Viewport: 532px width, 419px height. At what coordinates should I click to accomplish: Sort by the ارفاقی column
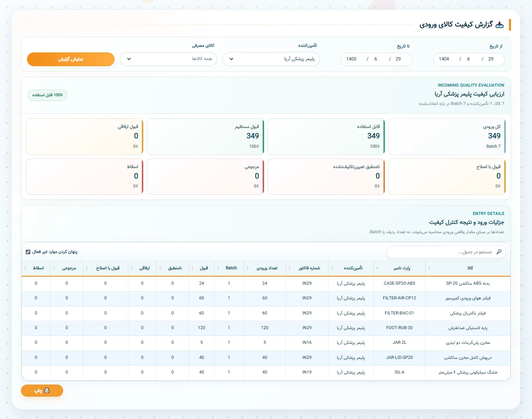point(142,268)
